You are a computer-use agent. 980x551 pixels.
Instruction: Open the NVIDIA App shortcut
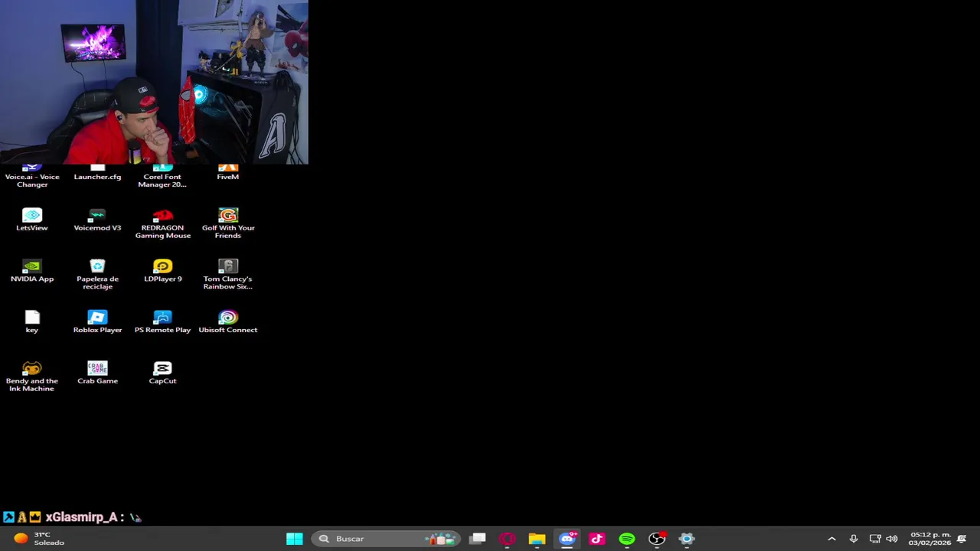click(x=32, y=271)
